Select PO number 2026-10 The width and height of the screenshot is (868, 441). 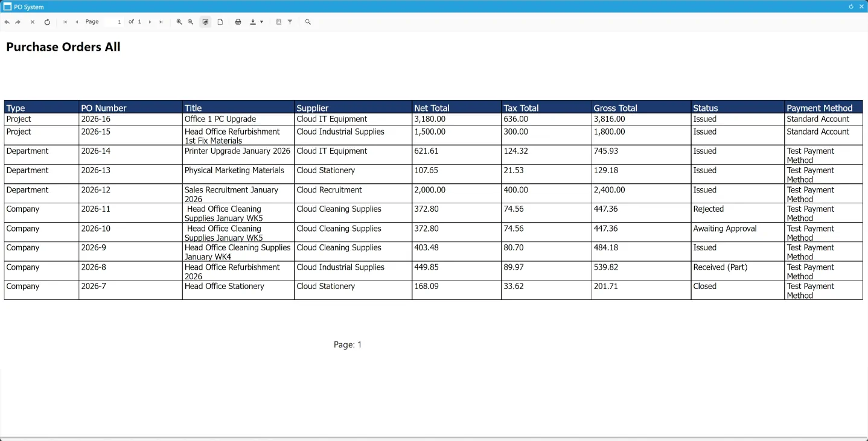pyautogui.click(x=96, y=229)
